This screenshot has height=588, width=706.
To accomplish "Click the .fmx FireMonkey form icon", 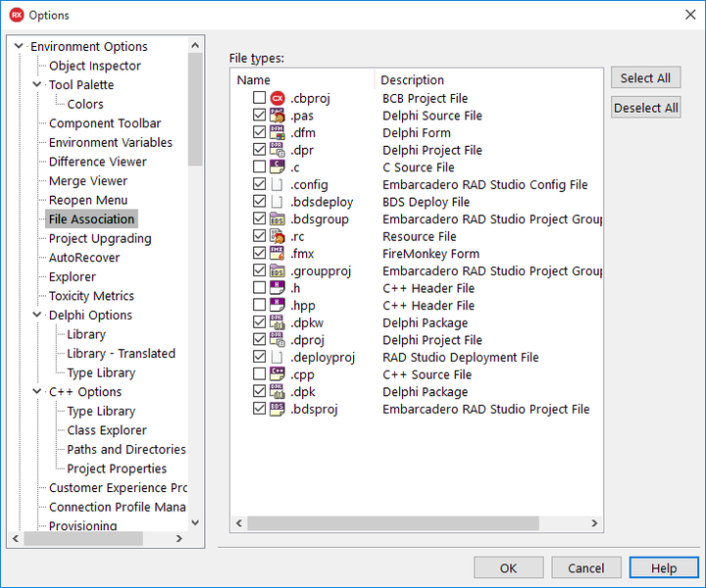I will pyautogui.click(x=277, y=253).
